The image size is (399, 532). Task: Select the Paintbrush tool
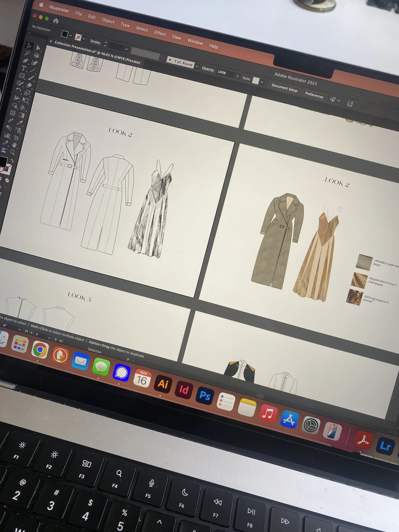(31, 78)
